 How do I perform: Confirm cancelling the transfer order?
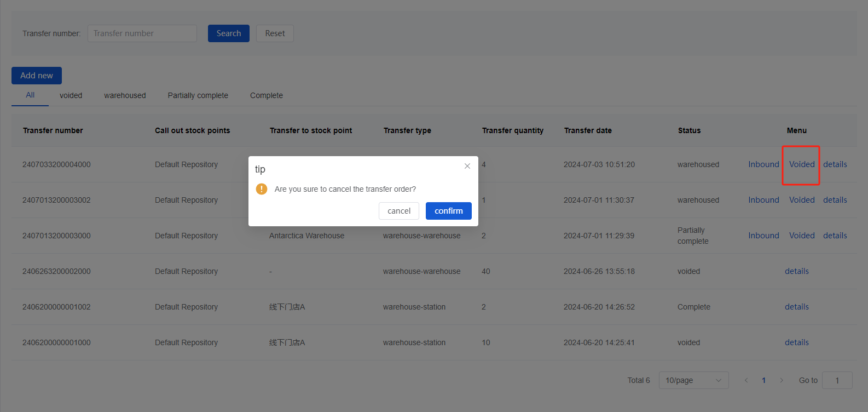(x=449, y=211)
